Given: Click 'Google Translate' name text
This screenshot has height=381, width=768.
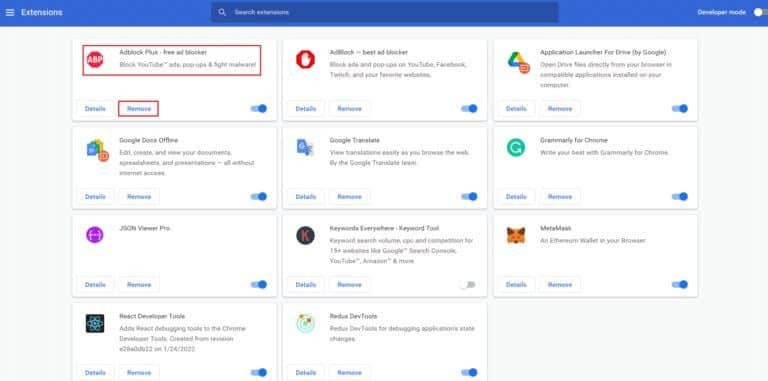Looking at the screenshot, I should (355, 140).
